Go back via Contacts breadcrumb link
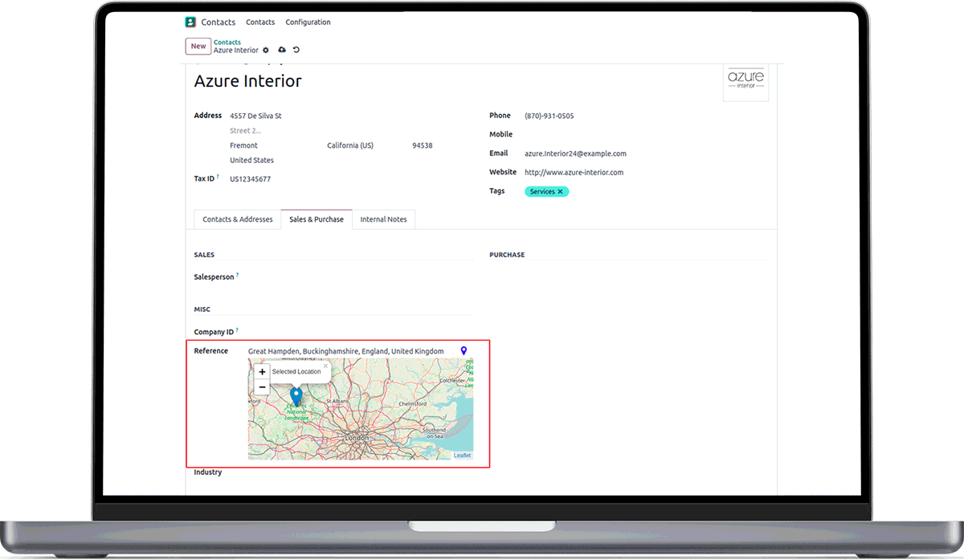 coord(227,43)
